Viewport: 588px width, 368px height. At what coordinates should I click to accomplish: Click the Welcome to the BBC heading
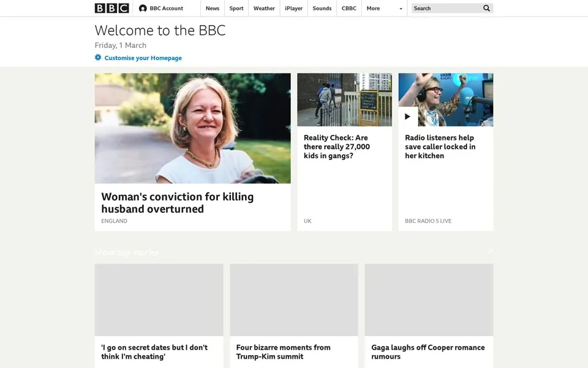(x=160, y=31)
